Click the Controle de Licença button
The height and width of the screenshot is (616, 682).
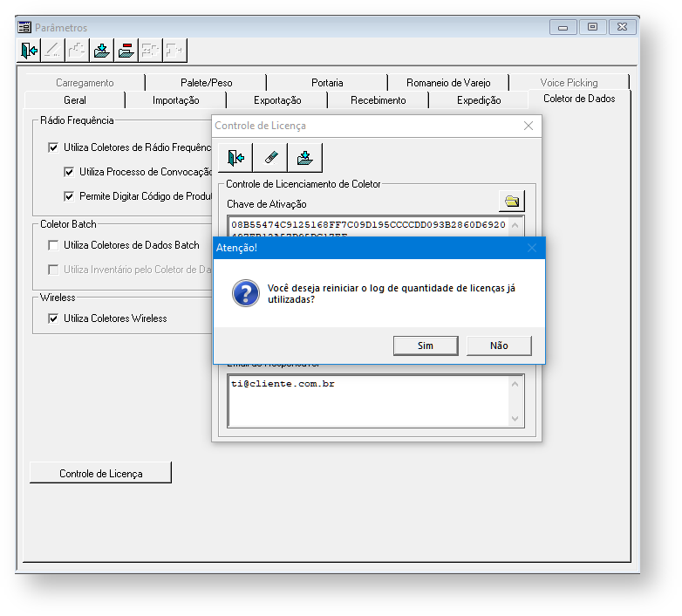[x=101, y=473]
